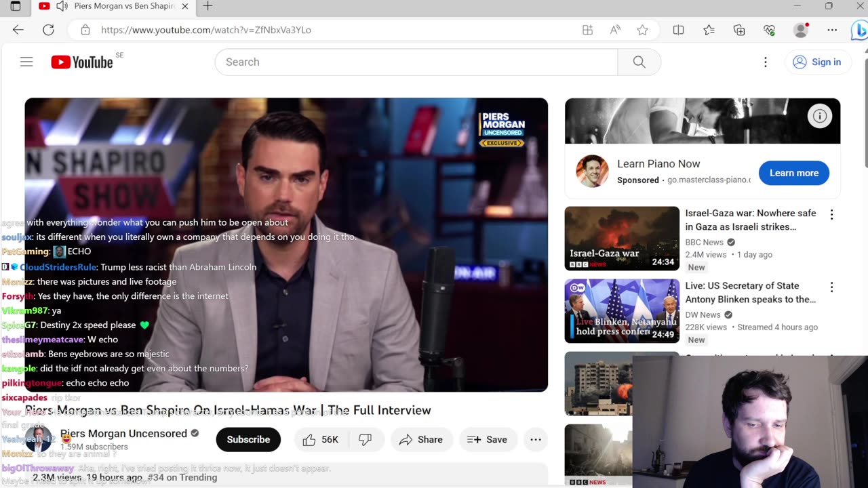Image resolution: width=868 pixels, height=488 pixels.
Task: Open the YouTube guide hamburger menu
Action: (x=26, y=62)
